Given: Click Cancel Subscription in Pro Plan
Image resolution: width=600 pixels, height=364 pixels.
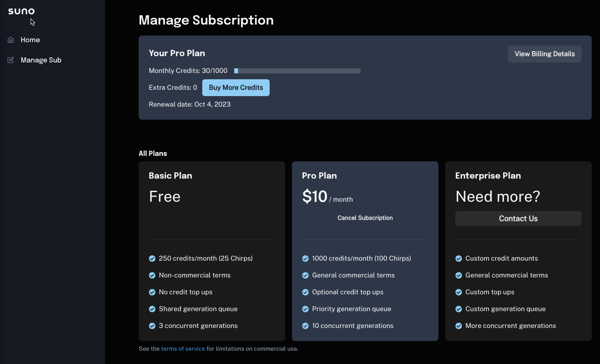Looking at the screenshot, I should [365, 218].
